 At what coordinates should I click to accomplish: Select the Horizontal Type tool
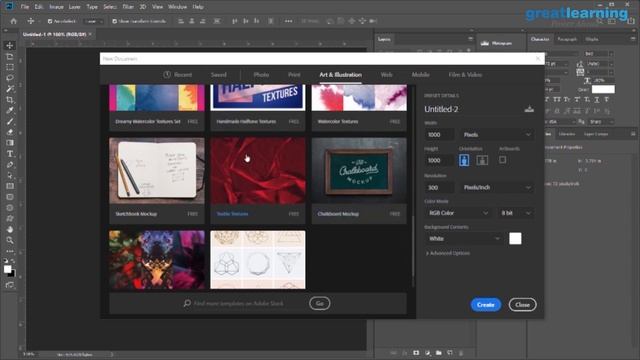pyautogui.click(x=10, y=154)
